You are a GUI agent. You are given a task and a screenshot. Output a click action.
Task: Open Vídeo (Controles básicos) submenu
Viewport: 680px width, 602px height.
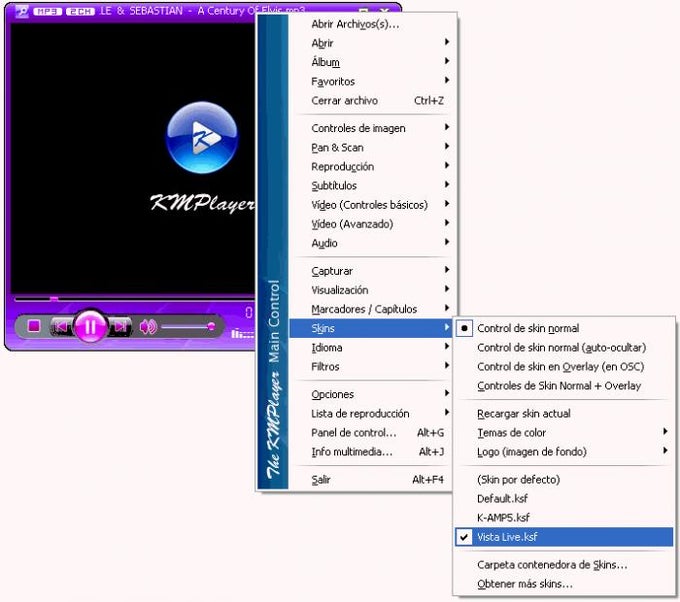click(372, 204)
